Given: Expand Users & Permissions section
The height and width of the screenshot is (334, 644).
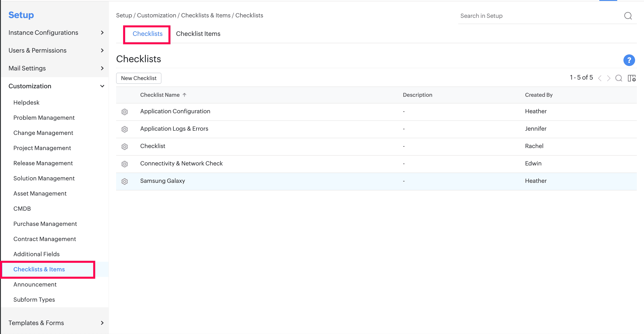Looking at the screenshot, I should coord(102,50).
